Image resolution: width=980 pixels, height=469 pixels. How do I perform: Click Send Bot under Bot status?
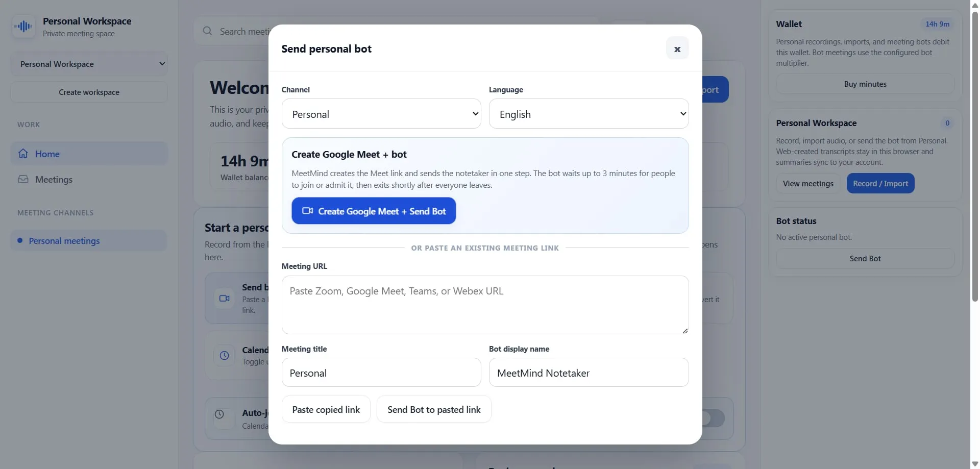pyautogui.click(x=865, y=259)
